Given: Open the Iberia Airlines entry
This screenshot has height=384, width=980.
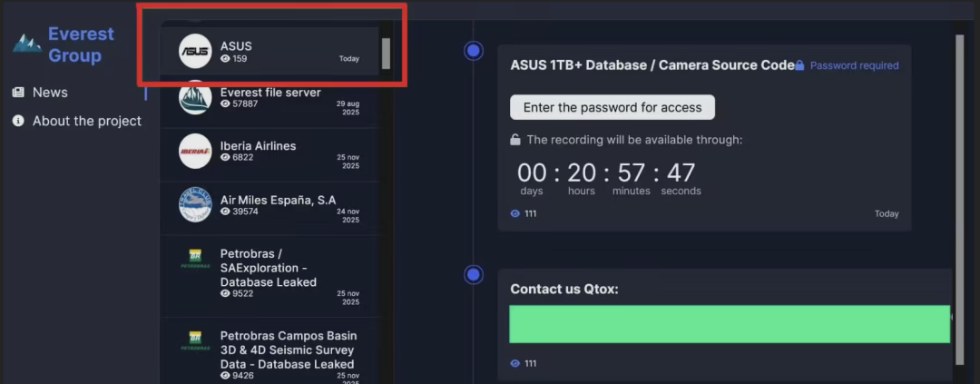Looking at the screenshot, I should click(258, 146).
